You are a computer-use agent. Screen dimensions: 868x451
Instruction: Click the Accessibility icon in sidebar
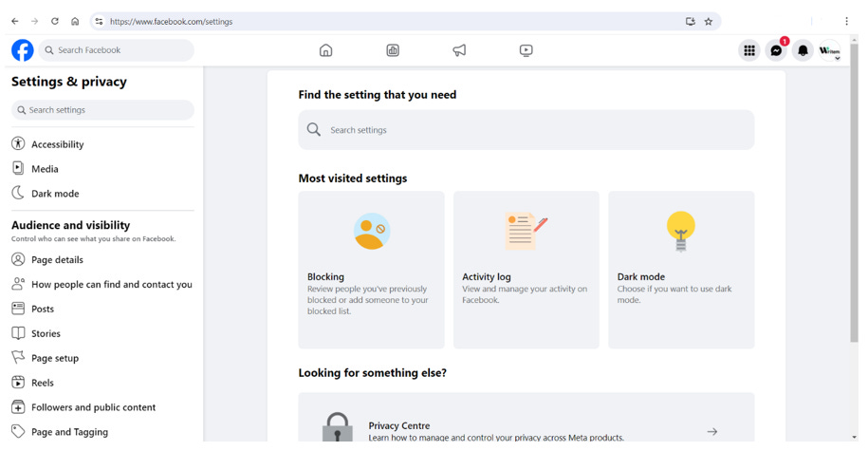click(x=18, y=144)
